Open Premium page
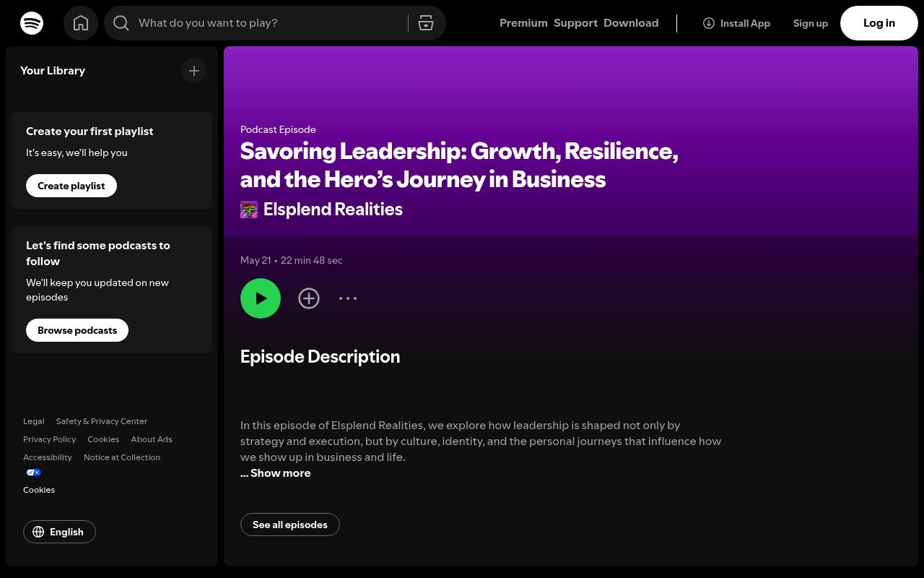The image size is (924, 578). 523,23
